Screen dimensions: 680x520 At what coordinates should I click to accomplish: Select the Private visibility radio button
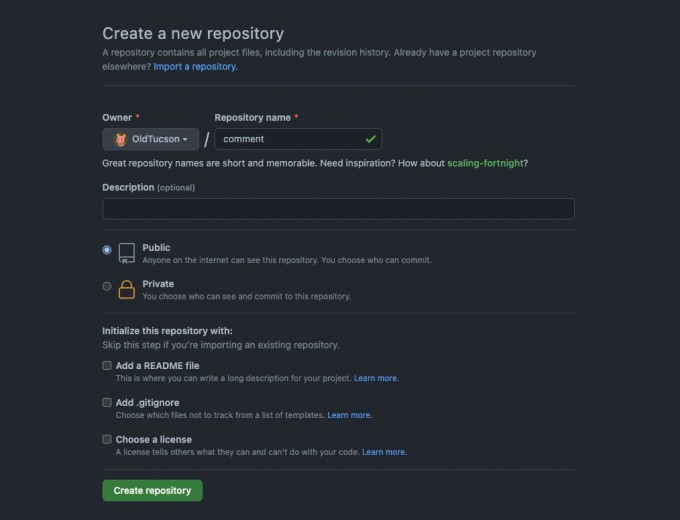click(x=107, y=286)
